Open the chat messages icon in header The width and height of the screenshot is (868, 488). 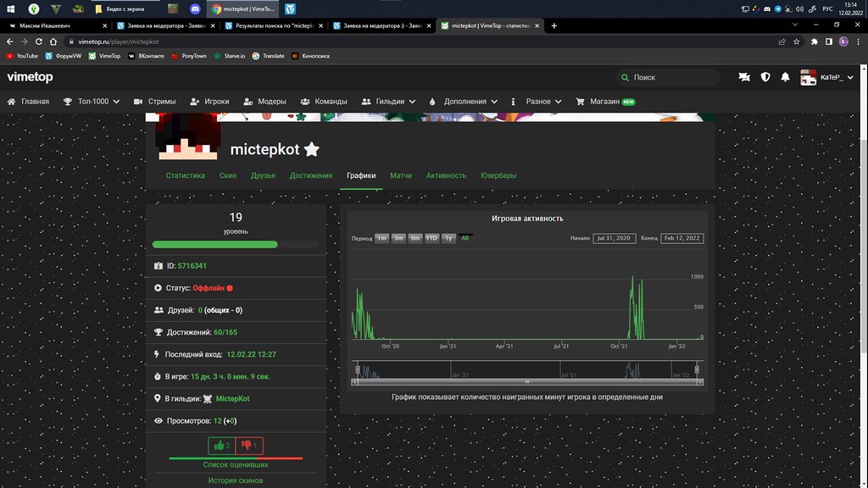pyautogui.click(x=744, y=77)
